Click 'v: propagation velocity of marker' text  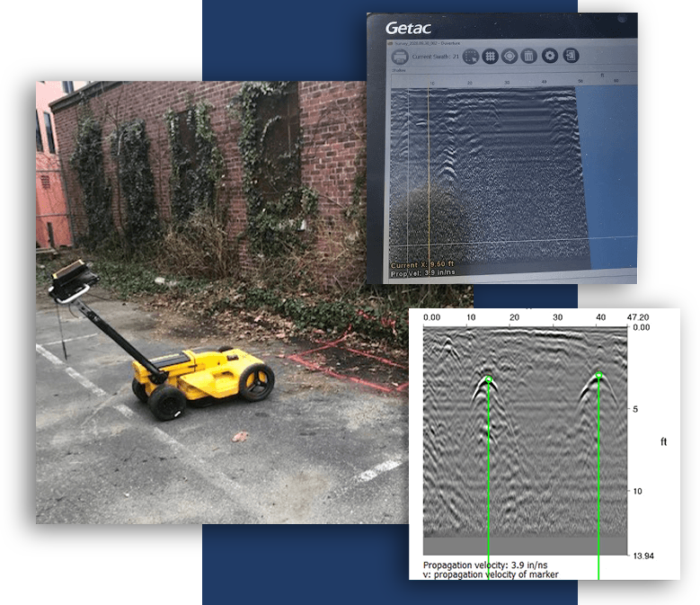pos(491,574)
